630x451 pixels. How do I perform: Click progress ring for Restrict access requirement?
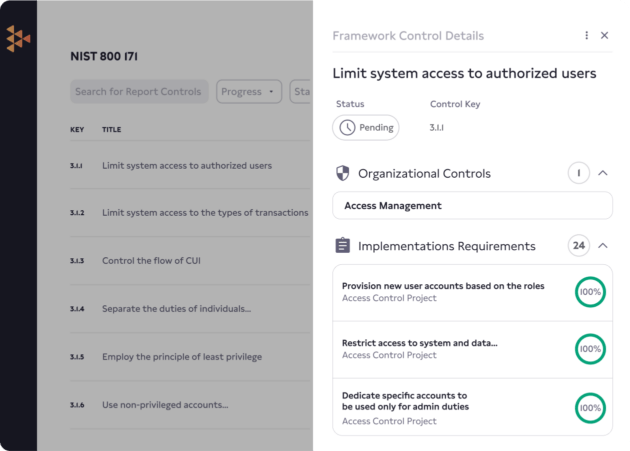click(590, 349)
